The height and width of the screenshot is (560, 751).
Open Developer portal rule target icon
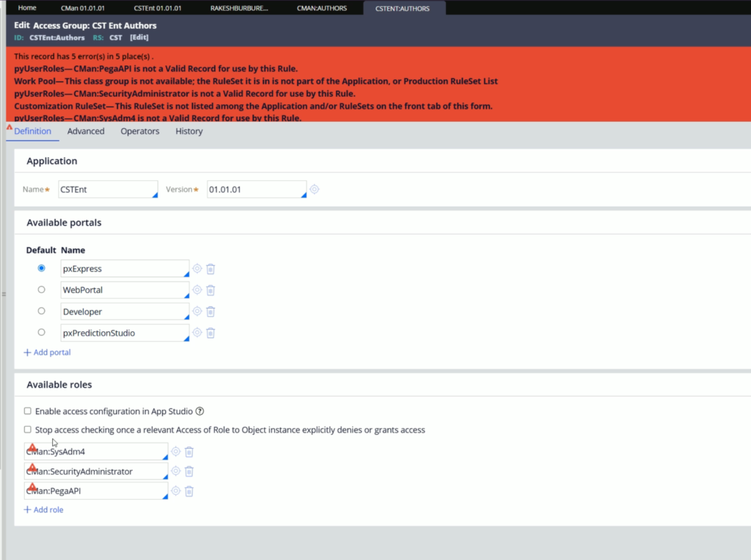[x=197, y=311]
